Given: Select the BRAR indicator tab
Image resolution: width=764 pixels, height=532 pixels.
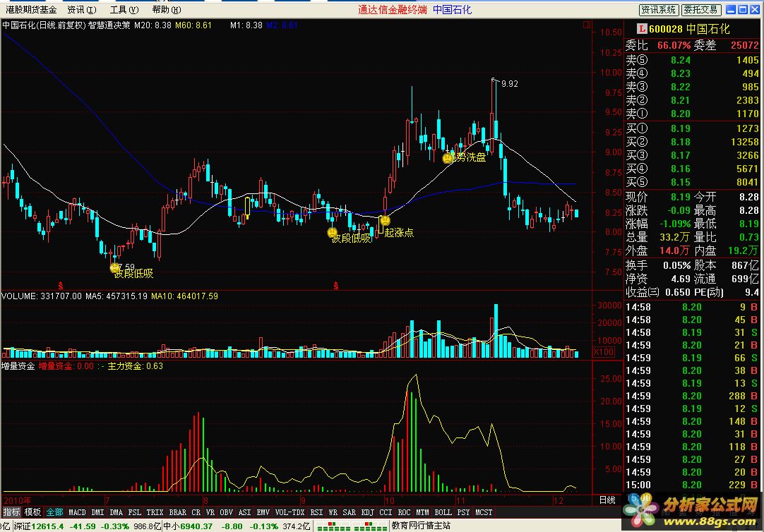Looking at the screenshot, I should pyautogui.click(x=177, y=512).
